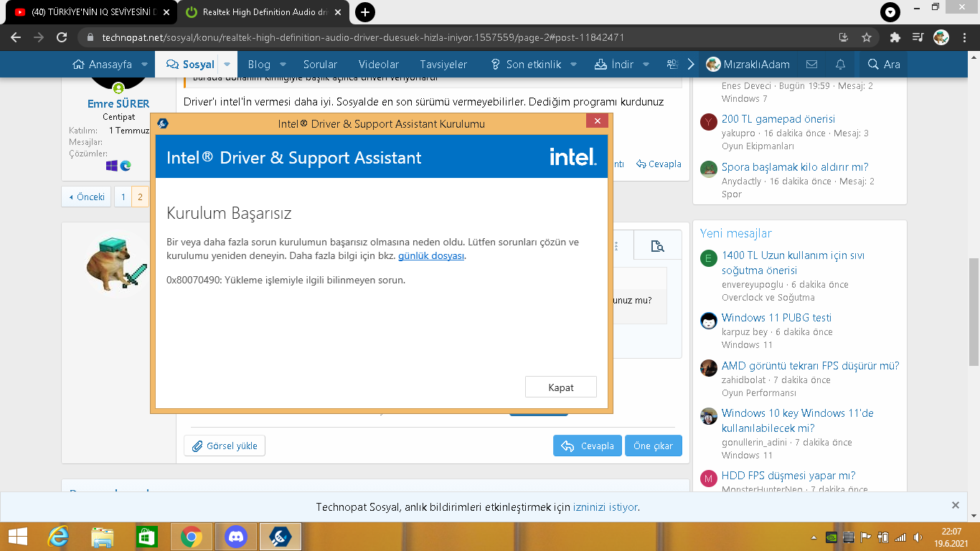Open the 'Windows 11 PUBG testi' thread
Screen dimensions: 980x551
click(x=776, y=318)
